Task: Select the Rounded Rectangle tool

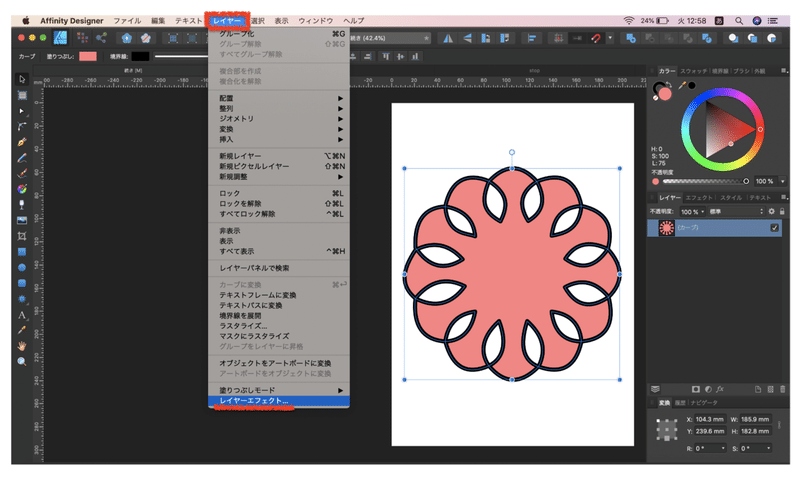Action: (x=21, y=283)
